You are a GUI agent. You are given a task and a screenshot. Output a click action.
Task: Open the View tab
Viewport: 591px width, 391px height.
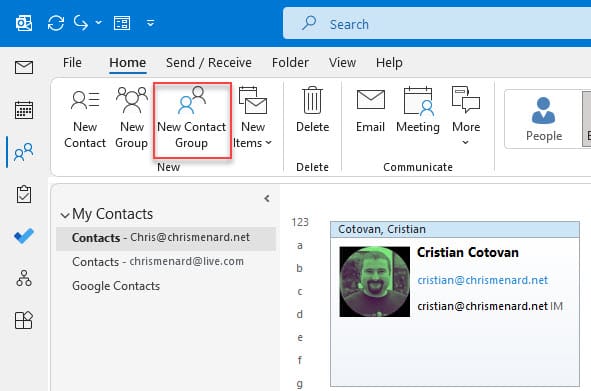click(x=342, y=63)
